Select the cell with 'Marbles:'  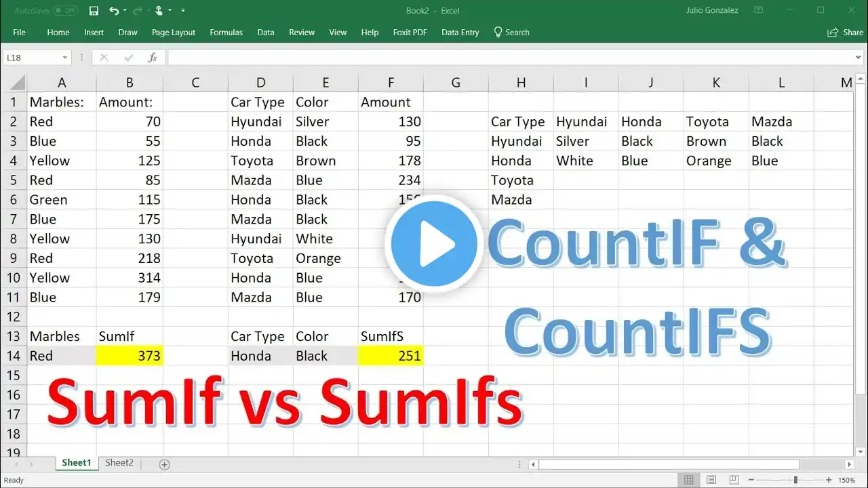click(62, 102)
